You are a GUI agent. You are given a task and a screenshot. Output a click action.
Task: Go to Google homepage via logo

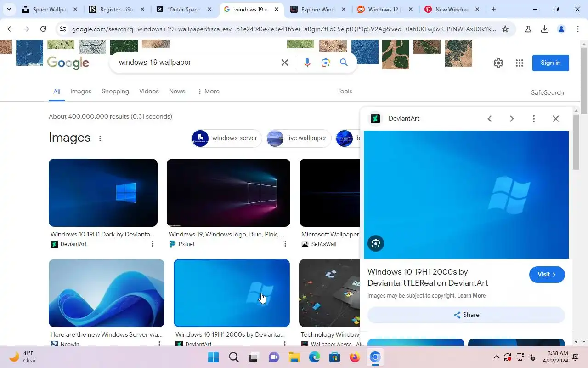68,63
